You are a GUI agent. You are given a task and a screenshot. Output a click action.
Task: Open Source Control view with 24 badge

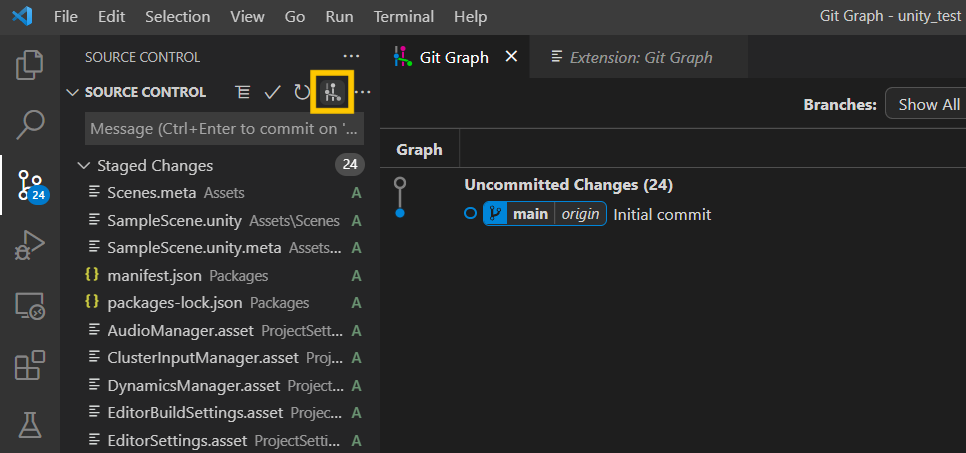[30, 185]
